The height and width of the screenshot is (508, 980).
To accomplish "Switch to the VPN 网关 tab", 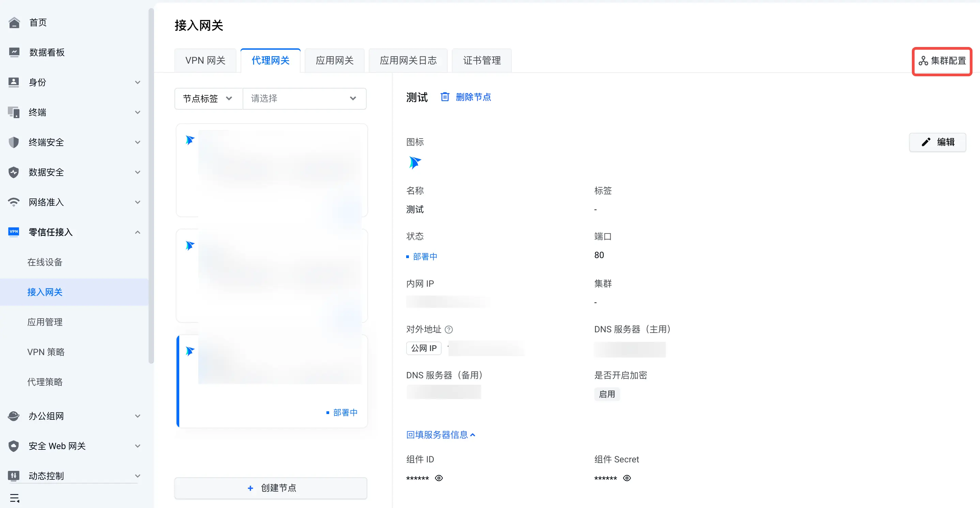I will click(x=205, y=61).
